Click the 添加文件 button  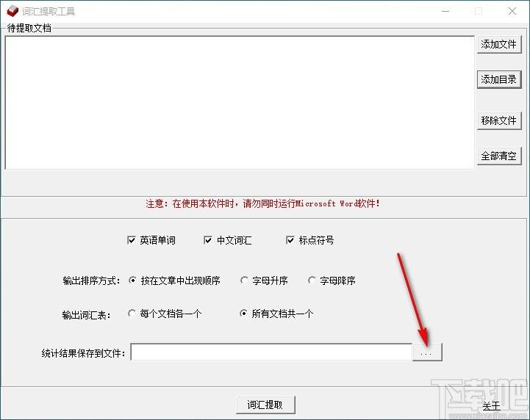point(499,44)
